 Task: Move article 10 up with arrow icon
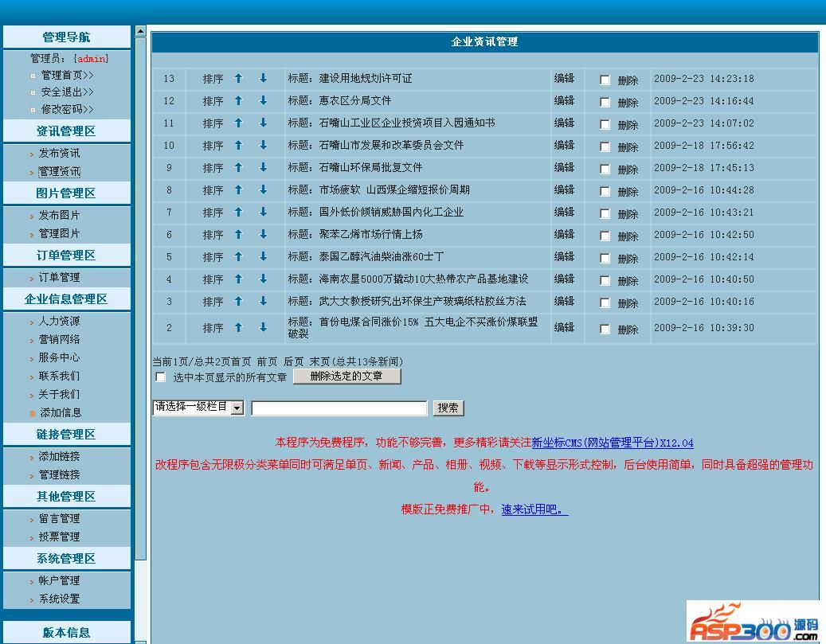click(x=238, y=146)
